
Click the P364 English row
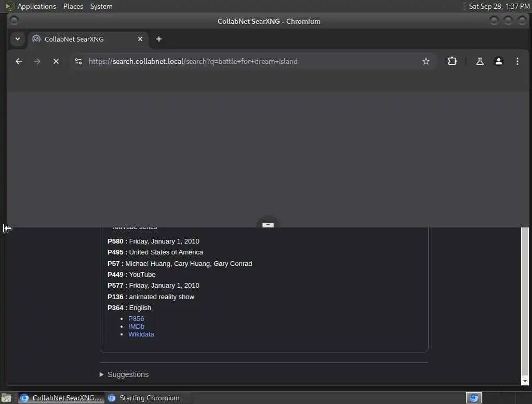[129, 307]
